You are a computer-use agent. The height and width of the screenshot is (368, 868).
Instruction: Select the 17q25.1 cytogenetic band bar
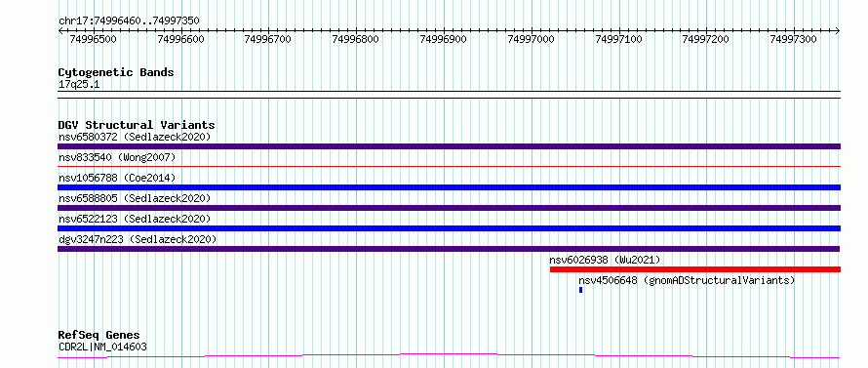tap(449, 95)
